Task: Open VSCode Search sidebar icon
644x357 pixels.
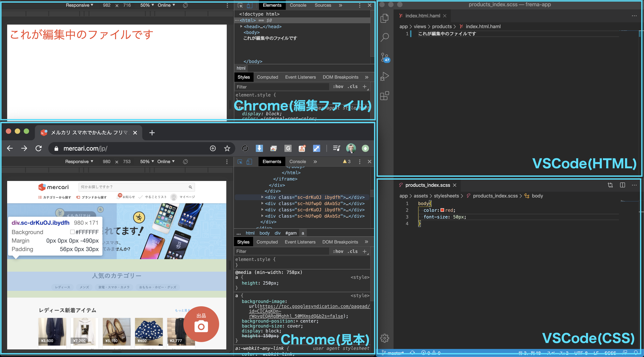Action: [385, 38]
